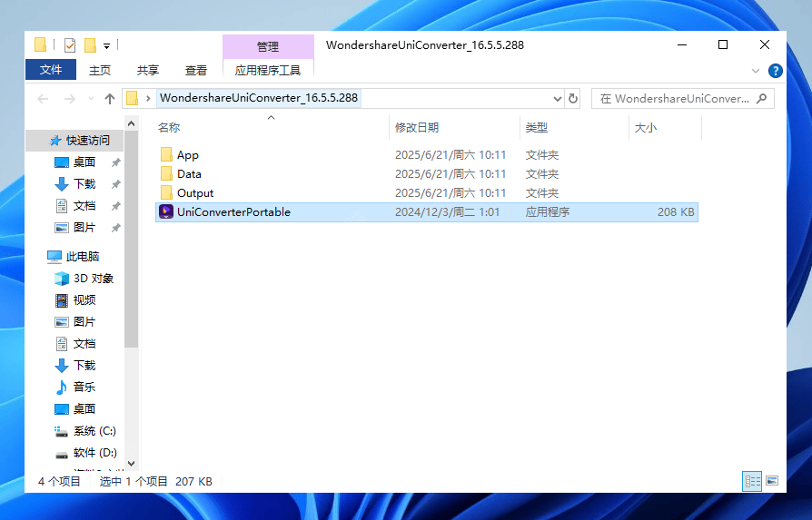Click the New Folder icon in quick access toolbar
Screen dimensions: 812x520
click(90, 45)
